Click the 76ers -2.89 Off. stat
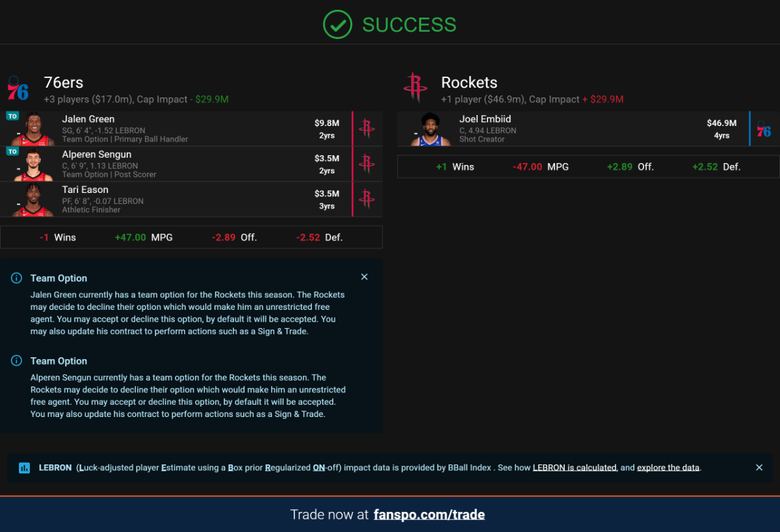The image size is (780, 532). [234, 237]
